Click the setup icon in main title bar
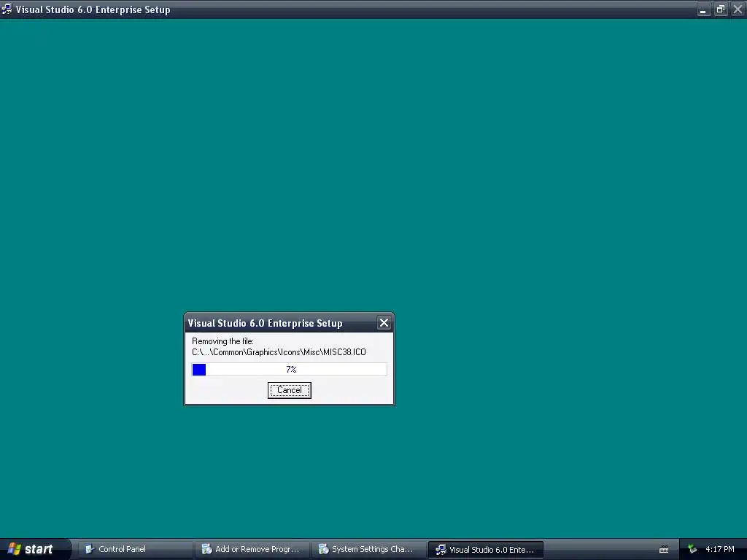This screenshot has height=560, width=747. [7, 9]
